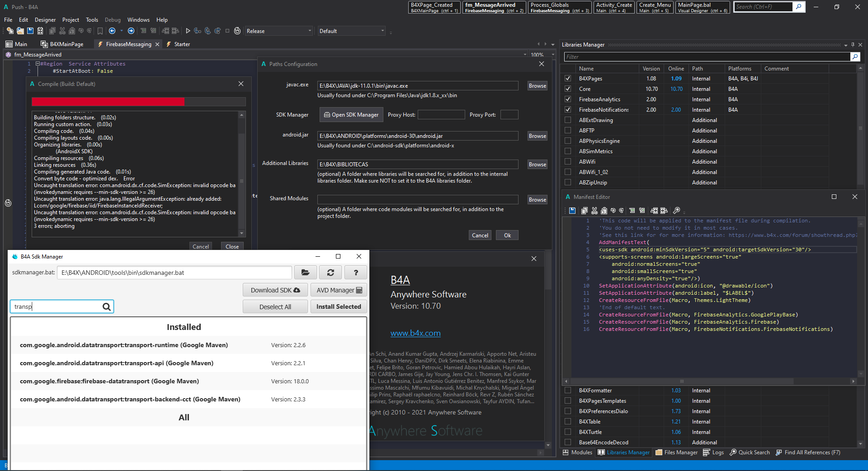Uncheck the FirebaseAnalytics library checkbox
The width and height of the screenshot is (868, 471).
click(568, 99)
